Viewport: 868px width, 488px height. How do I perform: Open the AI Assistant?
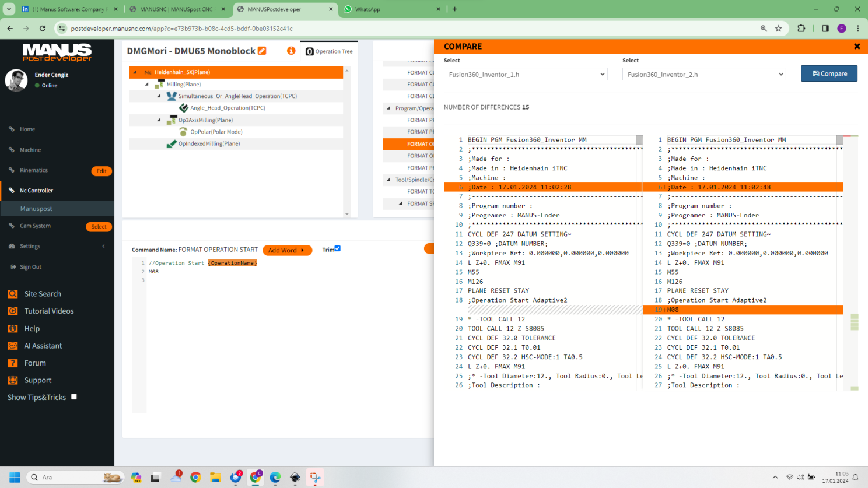[x=43, y=346]
